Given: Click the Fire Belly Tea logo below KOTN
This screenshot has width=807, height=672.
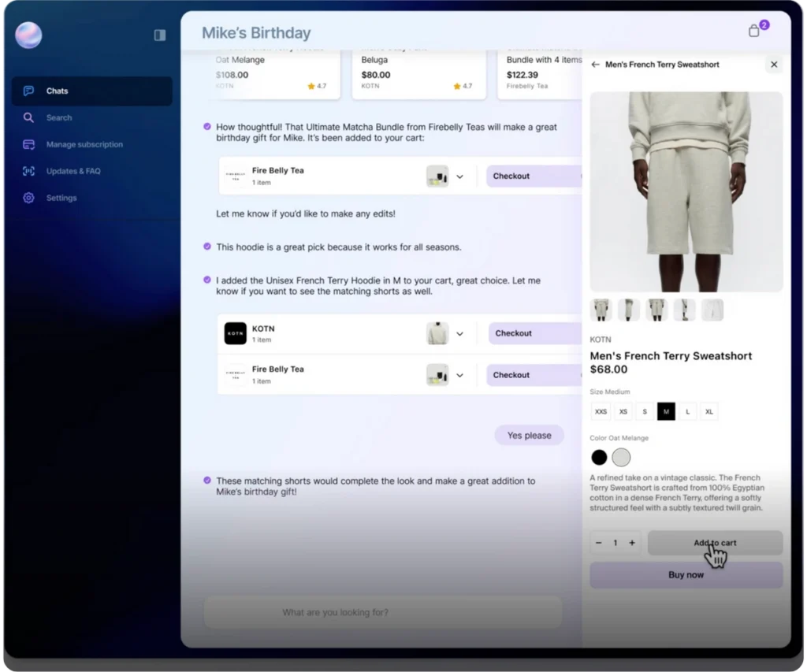Looking at the screenshot, I should coord(235,375).
